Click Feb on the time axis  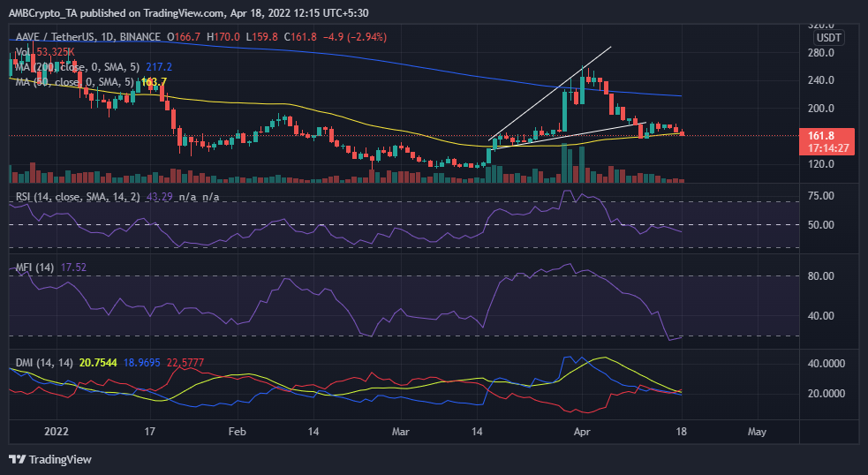tap(236, 433)
